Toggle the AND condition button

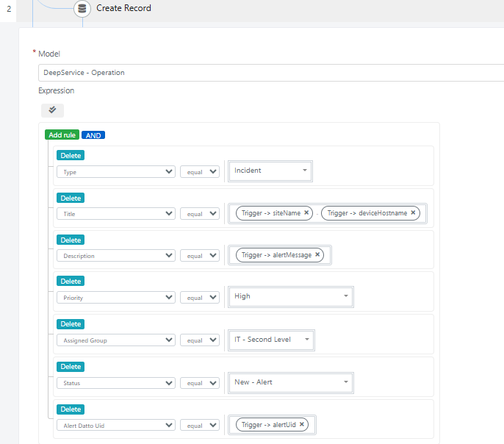point(93,135)
